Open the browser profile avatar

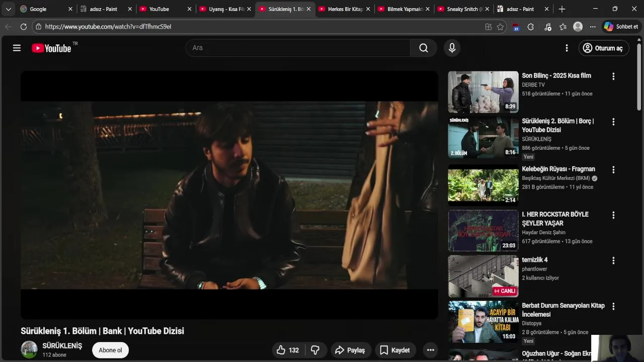click(578, 27)
